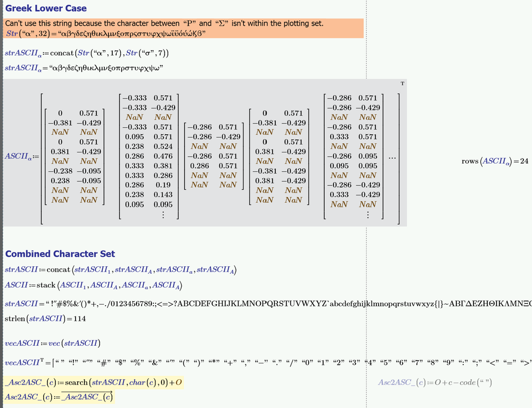Click the ASCII stack definition

pos(93,285)
